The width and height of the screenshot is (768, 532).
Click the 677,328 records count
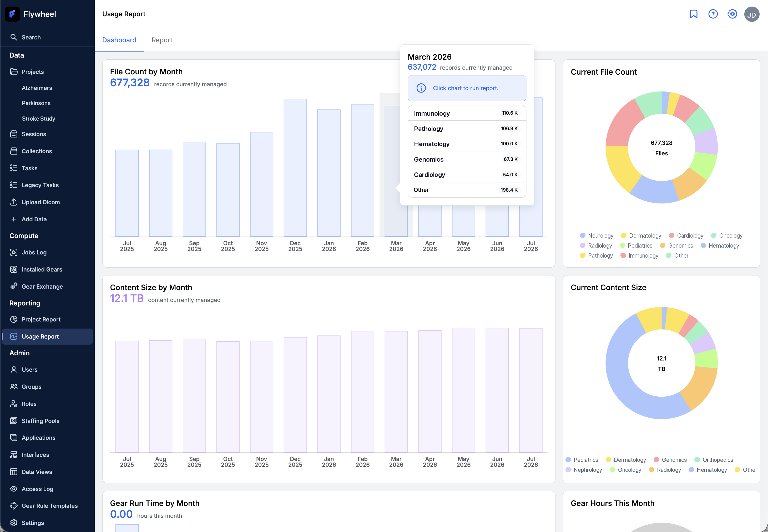130,82
